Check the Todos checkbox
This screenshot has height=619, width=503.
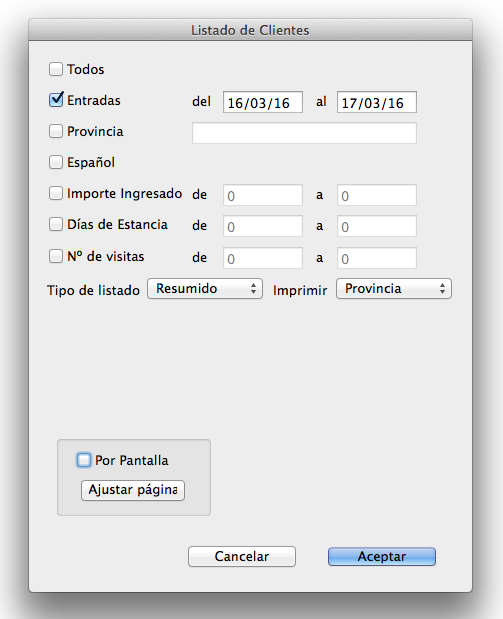[56, 69]
